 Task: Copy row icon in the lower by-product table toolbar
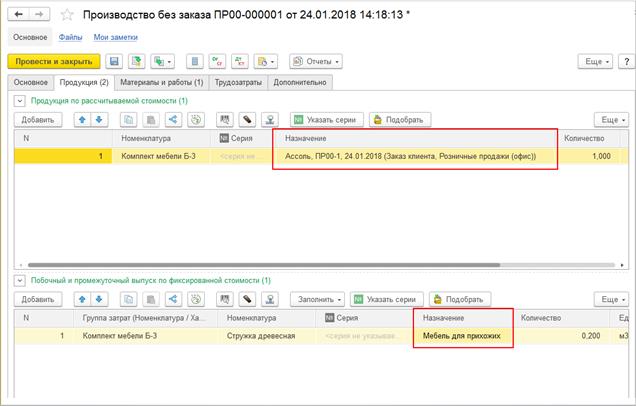129,299
